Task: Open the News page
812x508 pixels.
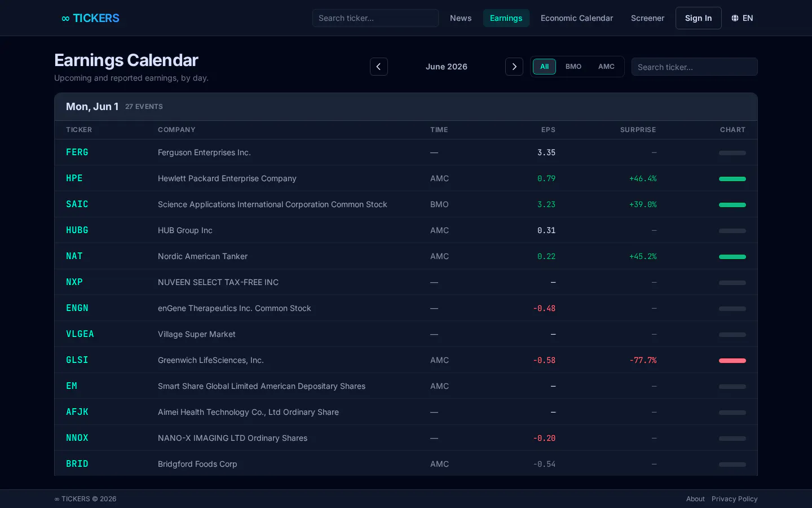Action: click(x=461, y=18)
